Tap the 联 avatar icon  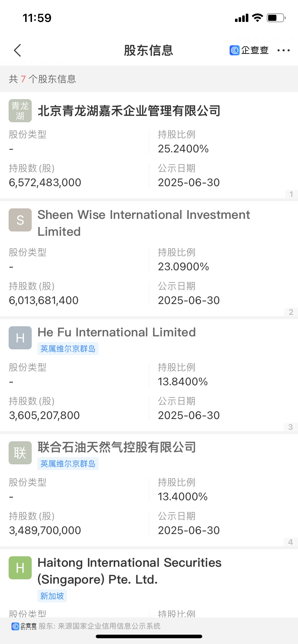tap(20, 453)
